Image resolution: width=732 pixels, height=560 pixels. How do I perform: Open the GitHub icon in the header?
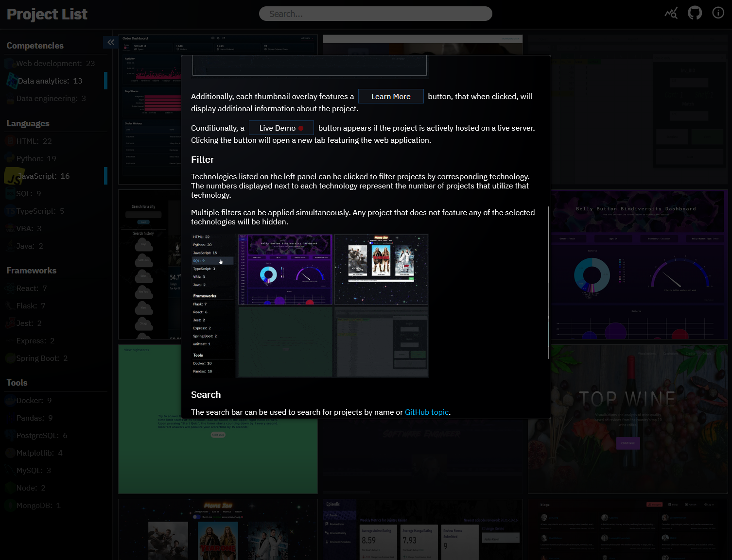pyautogui.click(x=695, y=13)
